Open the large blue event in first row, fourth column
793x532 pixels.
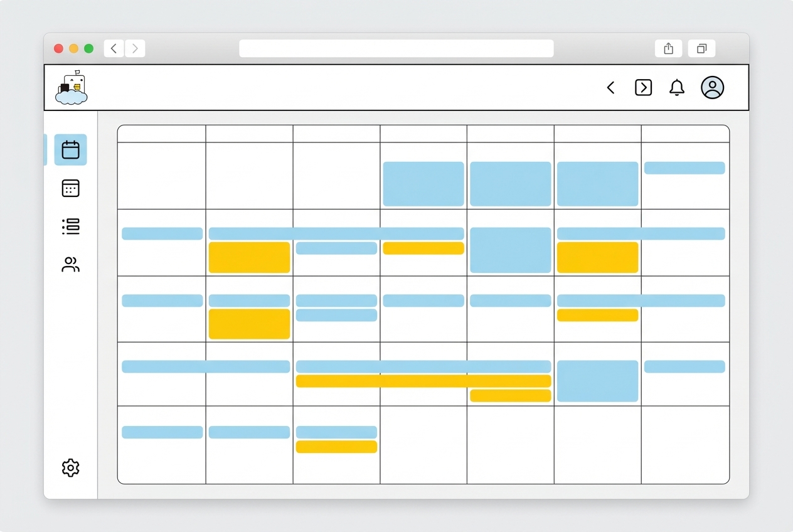coord(423,184)
